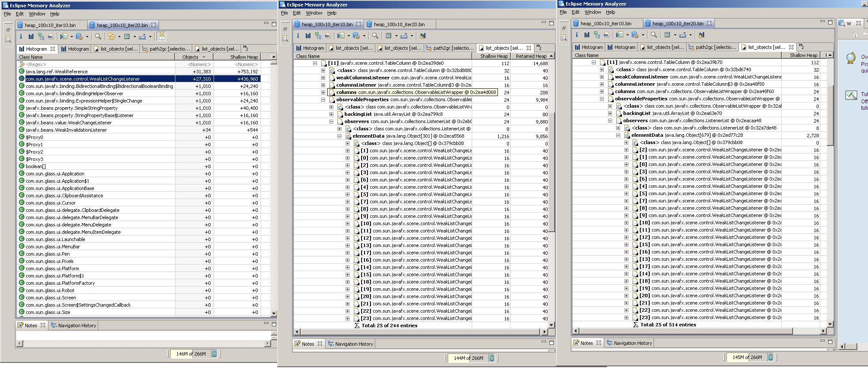Screen dimensions: 868x368
Task: Open dominator tree icon in the right window
Action: 597,35
